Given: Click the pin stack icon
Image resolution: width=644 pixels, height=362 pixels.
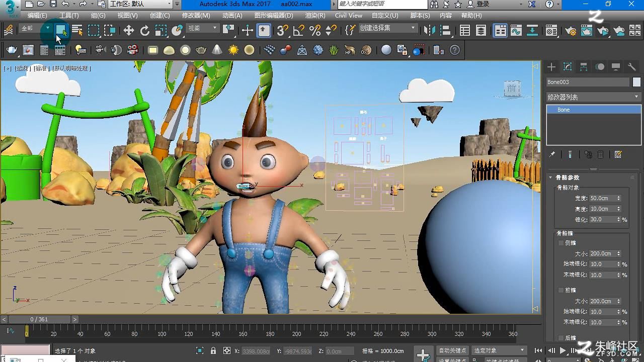Looking at the screenshot, I should (x=552, y=154).
